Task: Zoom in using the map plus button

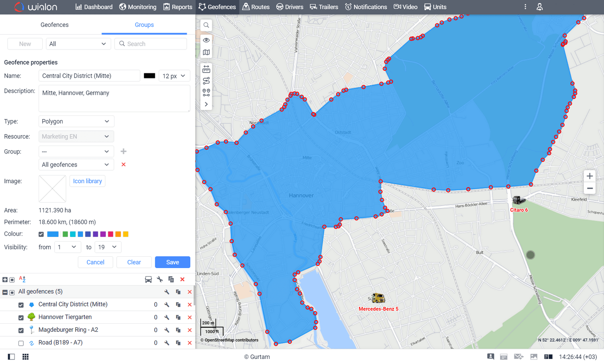Action: pyautogui.click(x=589, y=176)
